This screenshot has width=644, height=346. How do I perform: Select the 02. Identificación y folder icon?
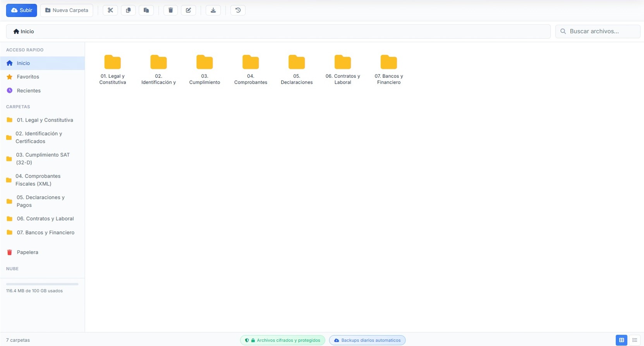(x=159, y=62)
